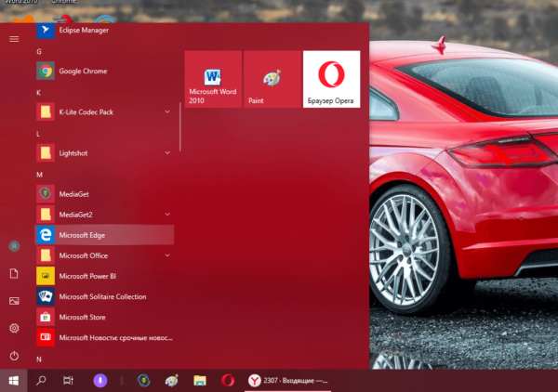Click the letter K section header
The height and width of the screenshot is (392, 558).
pos(38,93)
